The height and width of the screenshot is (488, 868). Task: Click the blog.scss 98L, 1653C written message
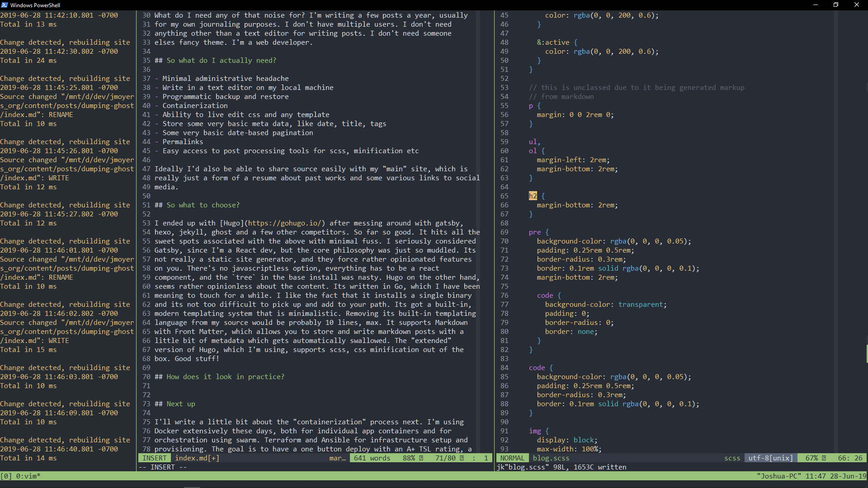click(x=562, y=467)
